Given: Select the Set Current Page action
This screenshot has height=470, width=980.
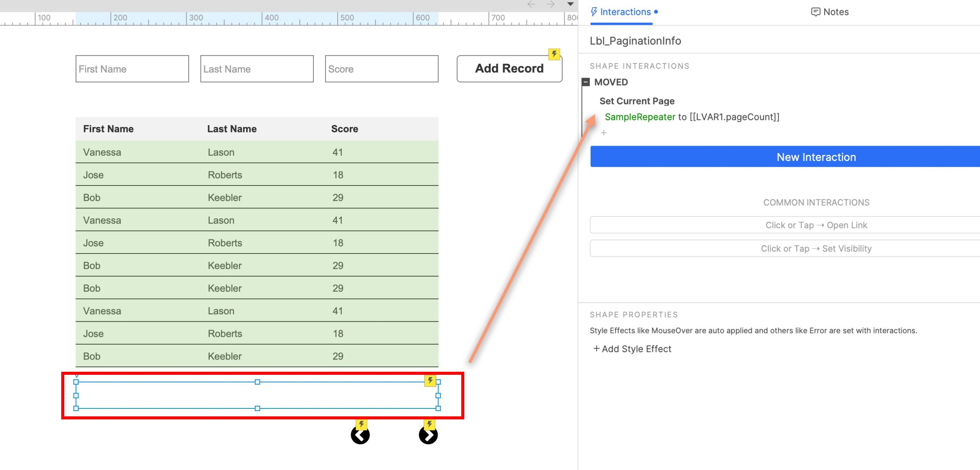Looking at the screenshot, I should 637,101.
